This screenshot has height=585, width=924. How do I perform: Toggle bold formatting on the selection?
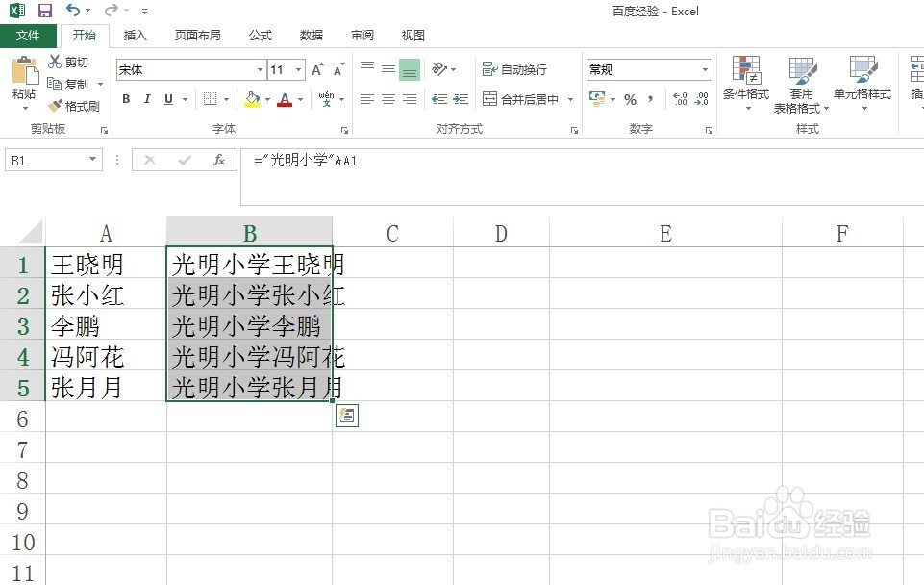pyautogui.click(x=126, y=98)
